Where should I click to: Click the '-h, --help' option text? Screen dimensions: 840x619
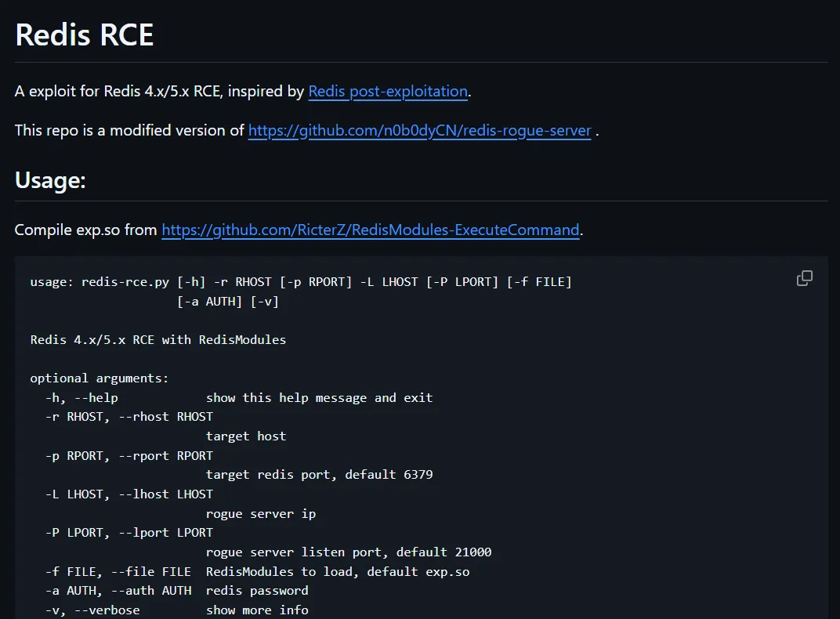[x=81, y=397]
